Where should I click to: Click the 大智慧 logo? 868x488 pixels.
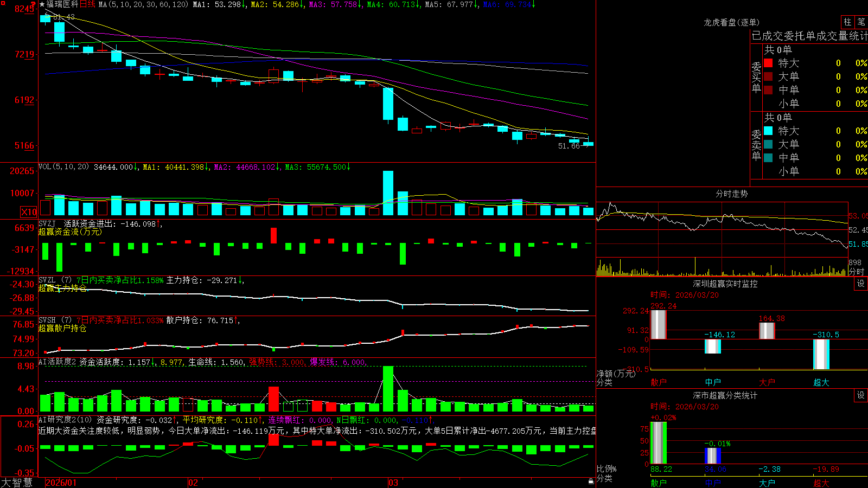[17, 483]
